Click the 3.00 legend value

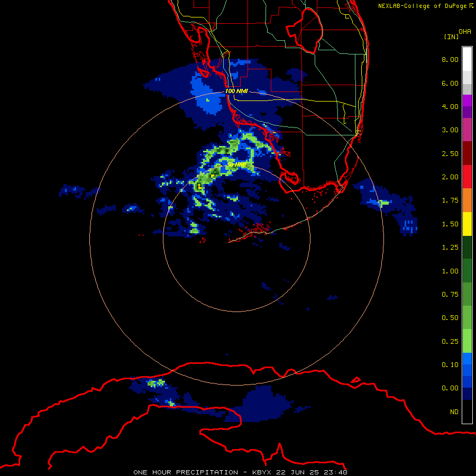(x=450, y=130)
